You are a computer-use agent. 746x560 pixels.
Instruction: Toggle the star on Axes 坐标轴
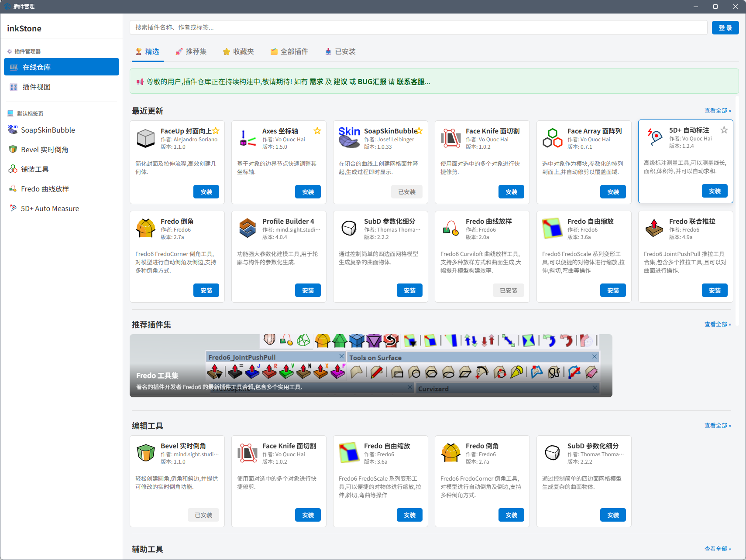click(x=317, y=130)
